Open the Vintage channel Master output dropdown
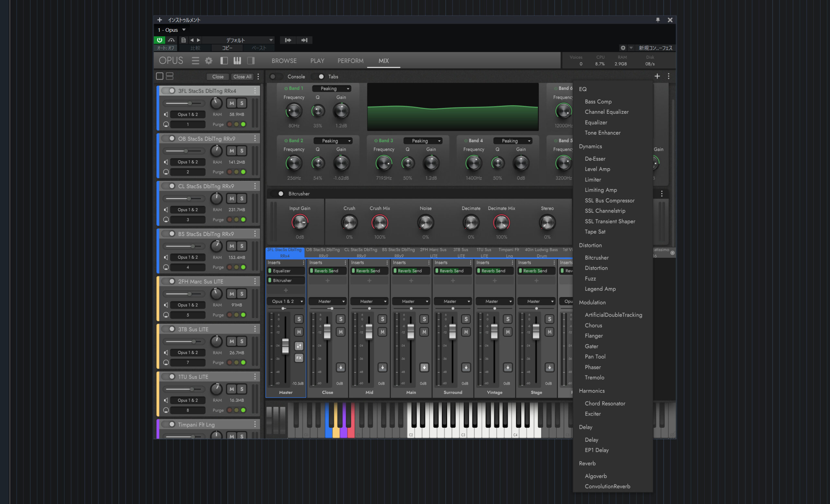830x504 pixels. coord(495,301)
